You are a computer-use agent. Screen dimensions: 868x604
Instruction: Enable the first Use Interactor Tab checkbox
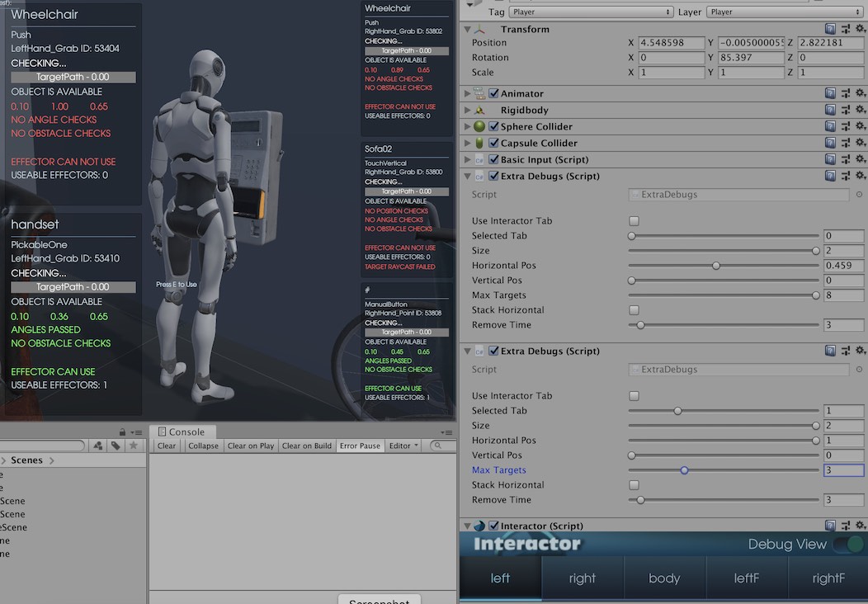coord(634,221)
